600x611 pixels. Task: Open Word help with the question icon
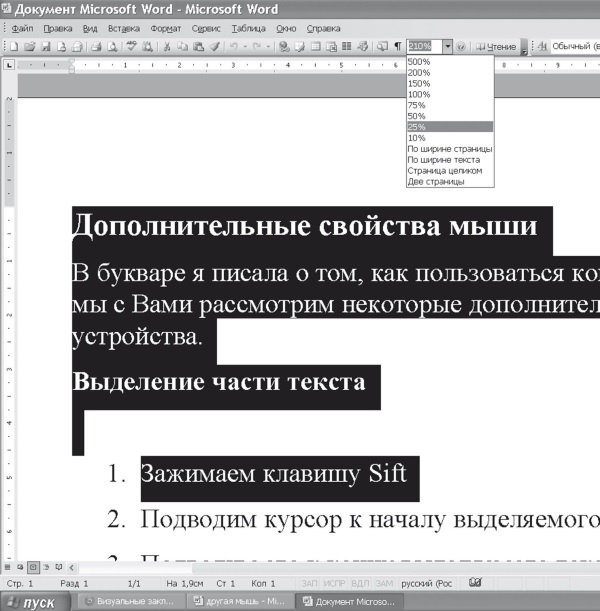click(x=461, y=47)
